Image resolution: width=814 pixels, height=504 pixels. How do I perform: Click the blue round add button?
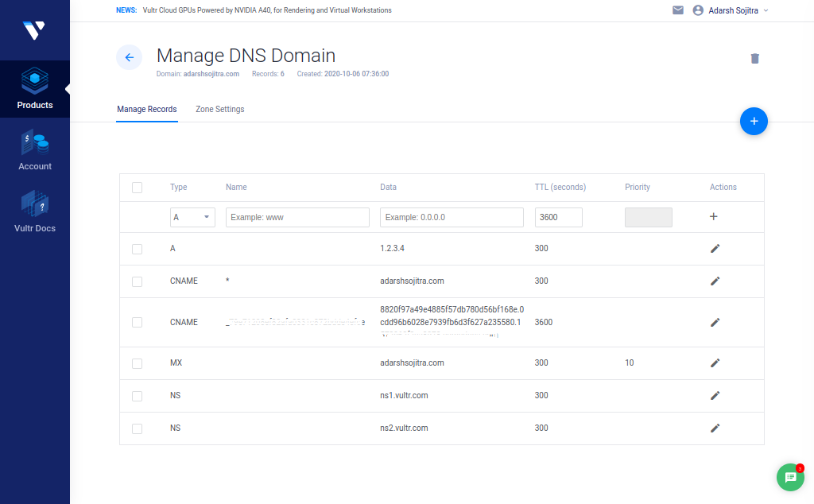(754, 122)
